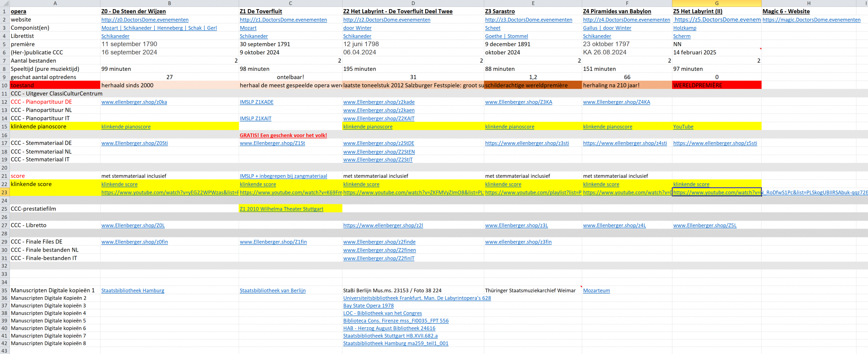
Task: Select the red WERELDPREMIÈRE cell
Action: (x=716, y=85)
